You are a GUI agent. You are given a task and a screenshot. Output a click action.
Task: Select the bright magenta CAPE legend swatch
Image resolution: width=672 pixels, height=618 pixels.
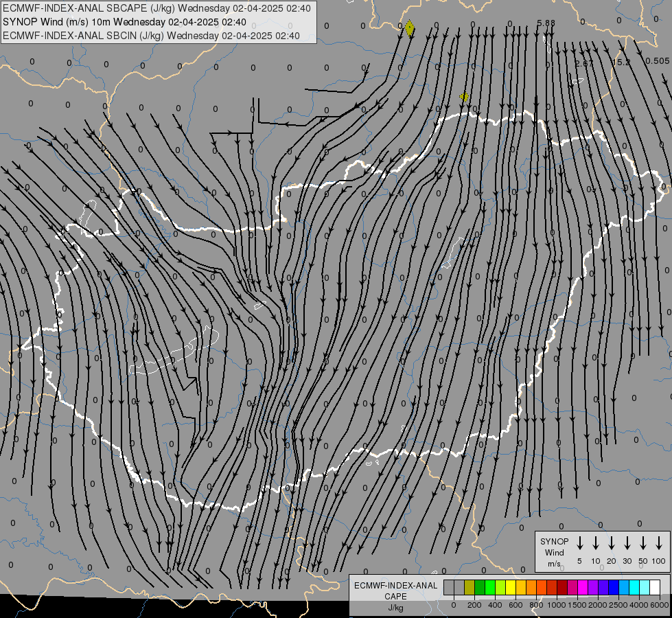583,588
